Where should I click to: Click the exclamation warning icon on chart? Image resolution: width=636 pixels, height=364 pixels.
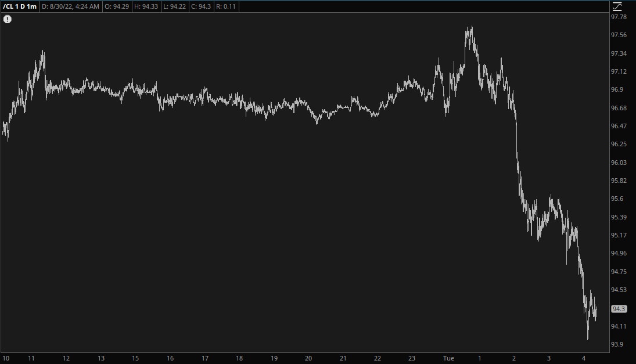pos(8,19)
